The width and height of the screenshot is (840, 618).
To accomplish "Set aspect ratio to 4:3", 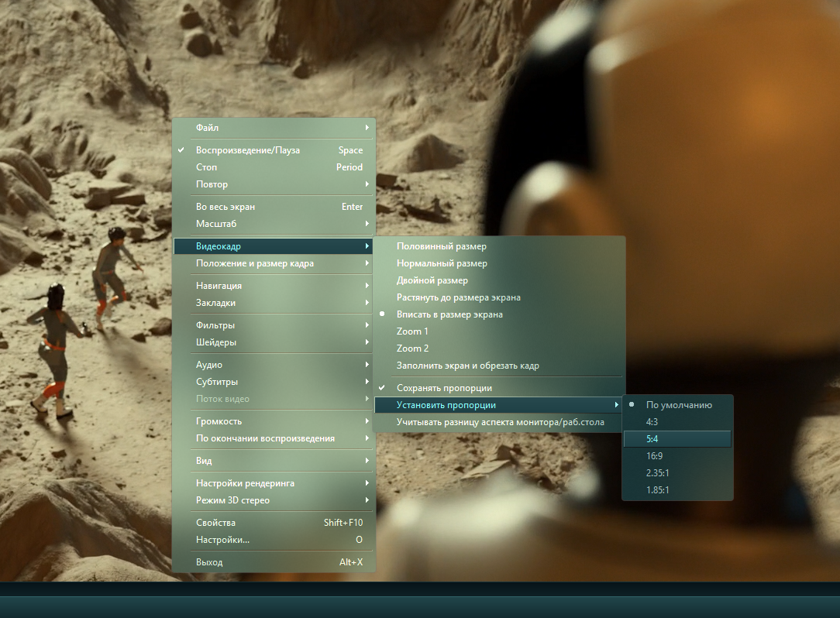I will point(677,423).
